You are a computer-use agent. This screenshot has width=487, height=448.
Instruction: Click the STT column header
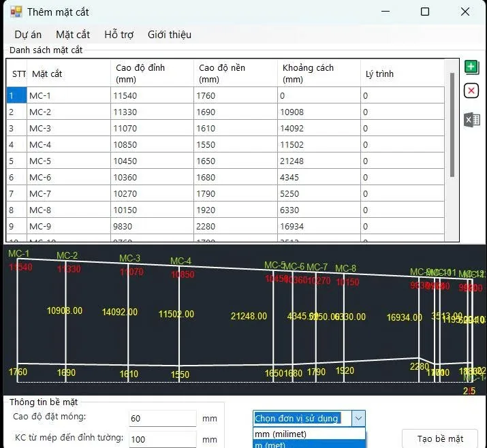(17, 74)
